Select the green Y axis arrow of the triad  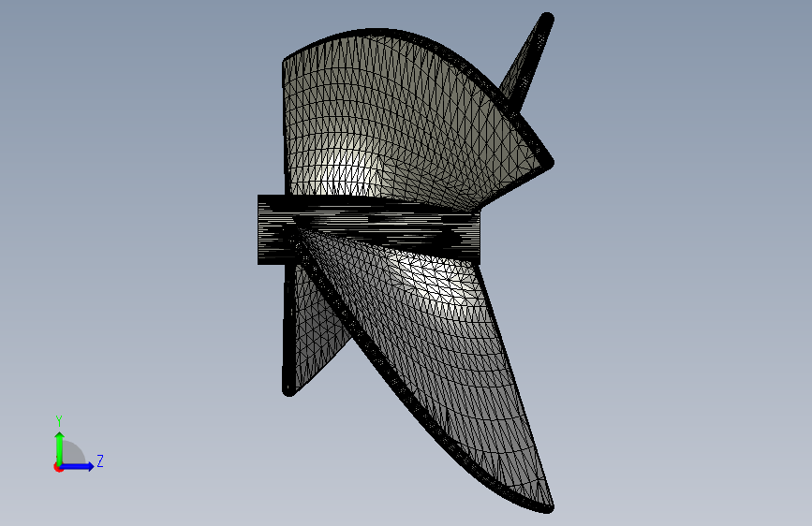(60, 447)
